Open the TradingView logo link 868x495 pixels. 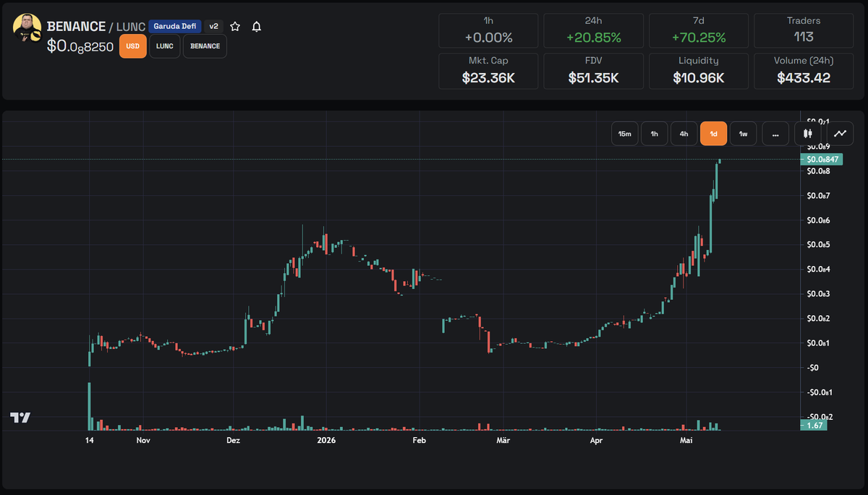pos(20,418)
